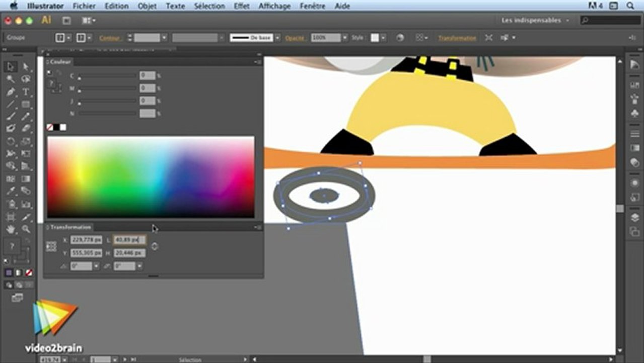Open the opacity 100% dropdown arrow
Image resolution: width=644 pixels, height=363 pixels.
[x=345, y=38]
